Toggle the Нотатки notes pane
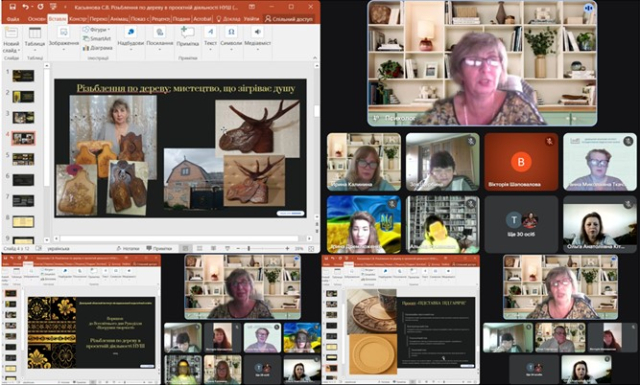This screenshot has height=385, width=640. [x=128, y=248]
